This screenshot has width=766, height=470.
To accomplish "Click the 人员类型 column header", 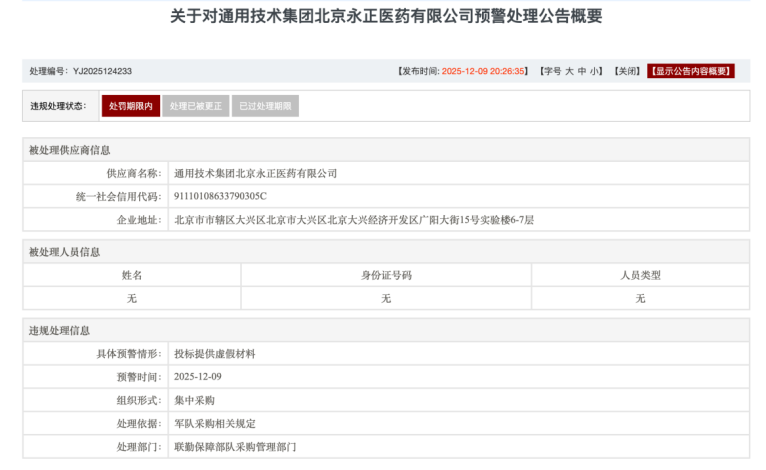I will 640,275.
